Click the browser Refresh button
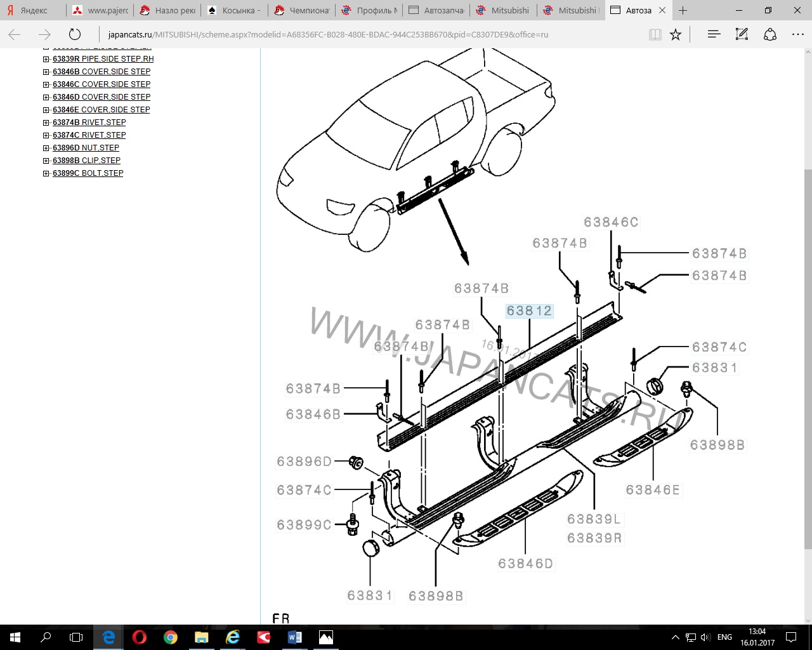 [x=75, y=35]
